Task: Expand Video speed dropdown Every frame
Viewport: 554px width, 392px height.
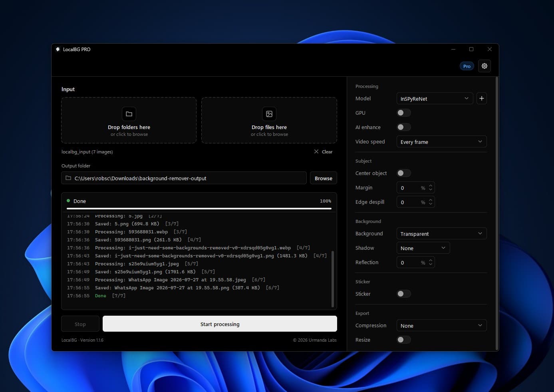Action: pos(441,142)
